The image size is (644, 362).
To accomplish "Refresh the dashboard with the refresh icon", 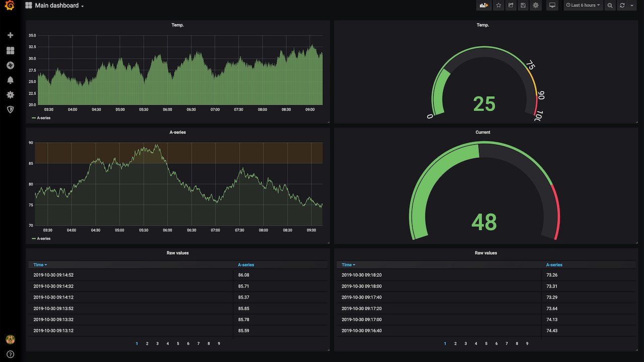I will point(622,6).
